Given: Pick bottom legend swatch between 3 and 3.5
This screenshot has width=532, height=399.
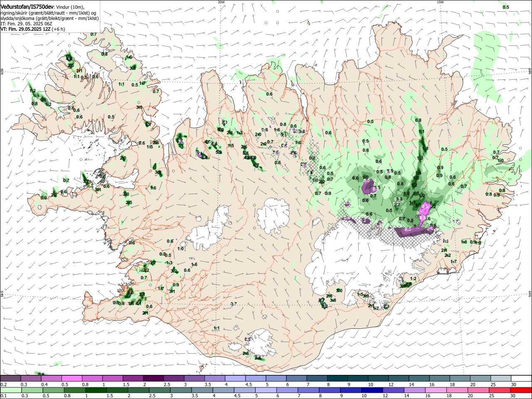Looking at the screenshot, I should point(180,390).
